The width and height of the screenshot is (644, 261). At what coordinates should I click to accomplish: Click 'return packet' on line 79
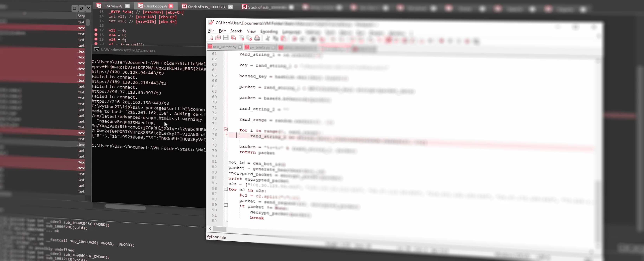257,152
